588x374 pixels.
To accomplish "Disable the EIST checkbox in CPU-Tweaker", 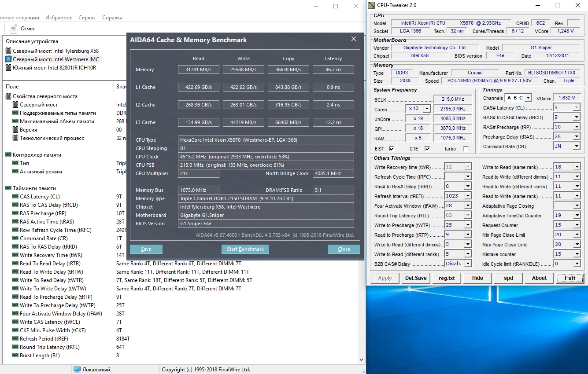I will pos(392,149).
